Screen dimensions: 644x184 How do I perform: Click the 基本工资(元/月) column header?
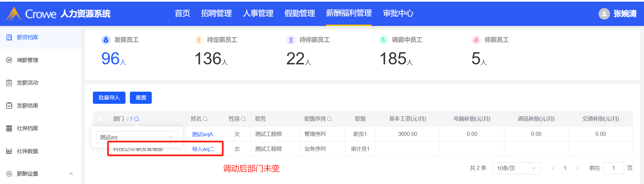(x=407, y=119)
